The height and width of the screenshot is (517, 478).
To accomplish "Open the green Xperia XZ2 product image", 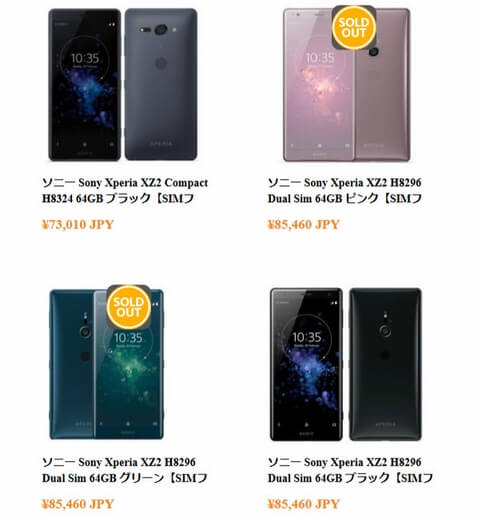I will tap(106, 364).
